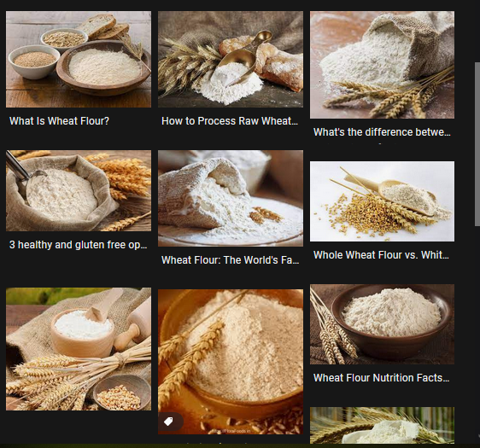This screenshot has height=448, width=480.
Task: Click the product tag icon on flour image
Action: pos(168,422)
